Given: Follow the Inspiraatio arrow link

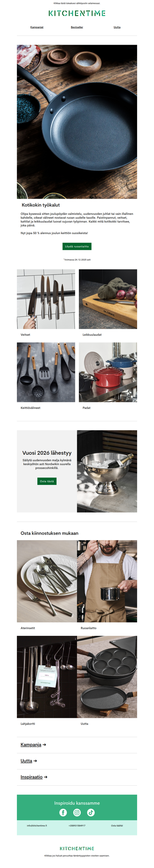Looking at the screenshot, I should pyautogui.click(x=34, y=777).
